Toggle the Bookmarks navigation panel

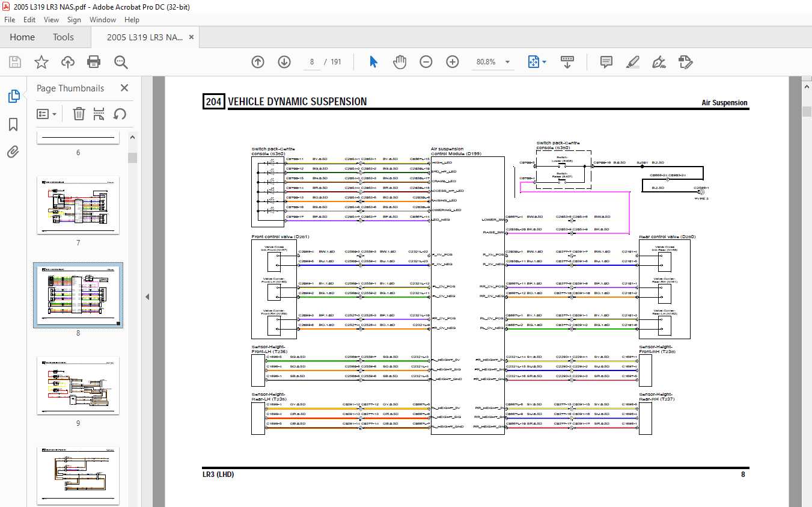(x=13, y=124)
